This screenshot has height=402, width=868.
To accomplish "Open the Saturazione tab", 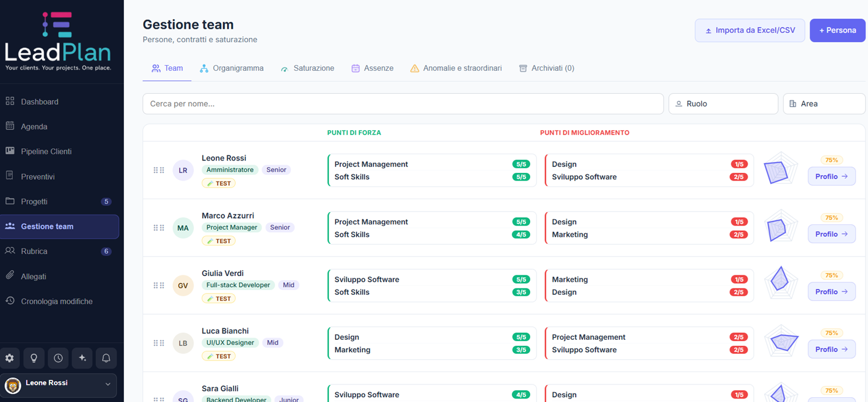I will click(307, 68).
